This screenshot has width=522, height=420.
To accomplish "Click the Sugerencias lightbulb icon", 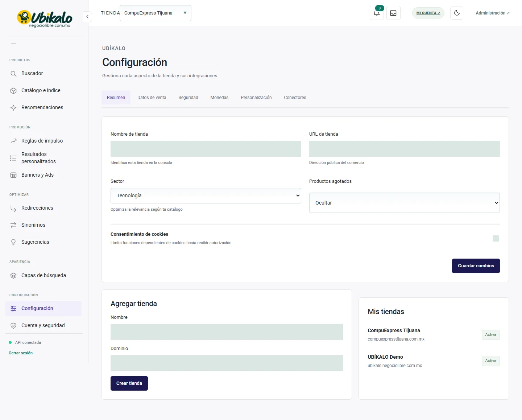I will [13, 242].
